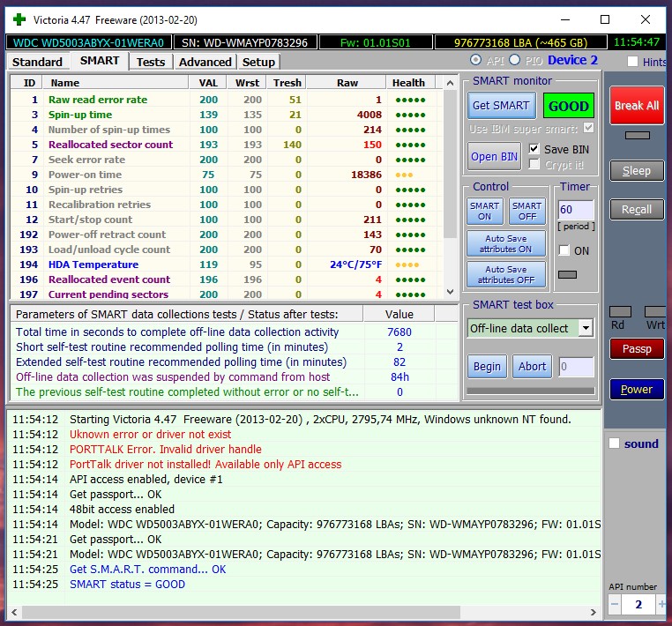The width and height of the screenshot is (672, 626).
Task: Switch to the Tests tab
Action: [151, 62]
